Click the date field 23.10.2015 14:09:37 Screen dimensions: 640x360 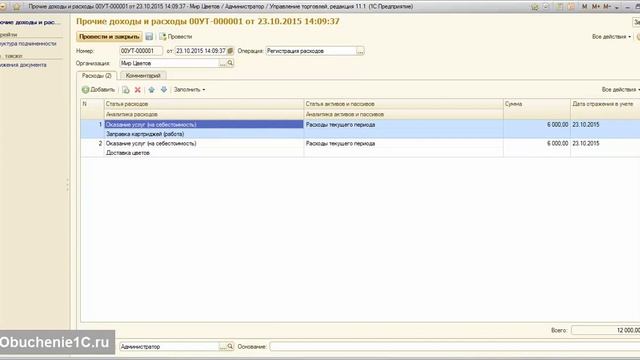201,51
